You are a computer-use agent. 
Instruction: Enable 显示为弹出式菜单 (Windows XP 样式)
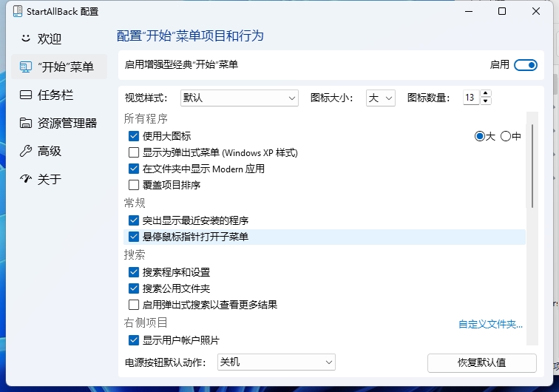click(x=134, y=152)
